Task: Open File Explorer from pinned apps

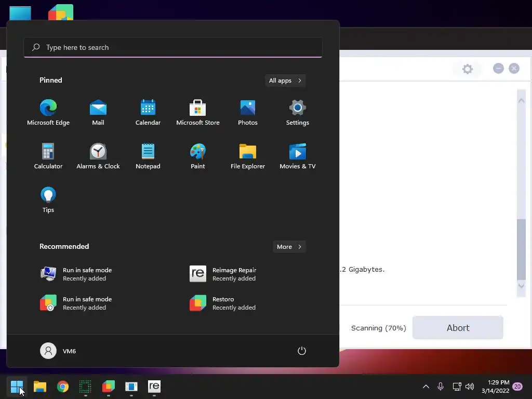Action: click(x=248, y=156)
